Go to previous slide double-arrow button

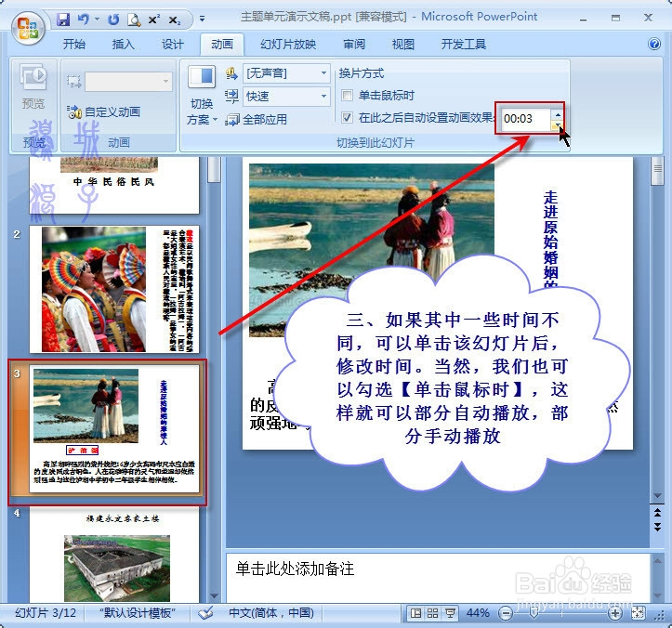(x=657, y=512)
